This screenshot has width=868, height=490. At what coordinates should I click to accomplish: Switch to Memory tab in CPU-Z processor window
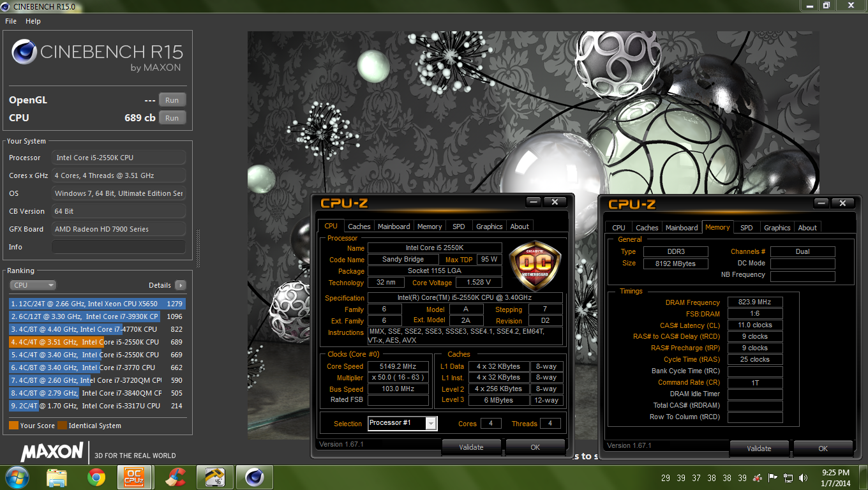[430, 226]
